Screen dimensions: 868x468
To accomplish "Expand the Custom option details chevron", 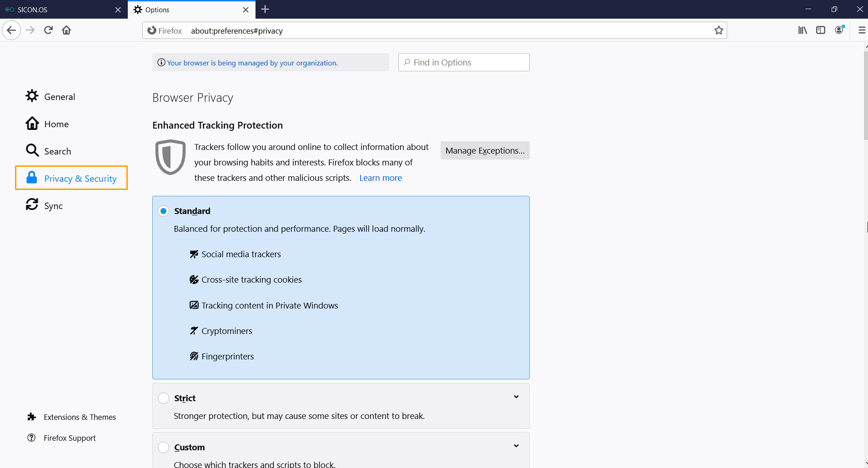I will click(516, 446).
